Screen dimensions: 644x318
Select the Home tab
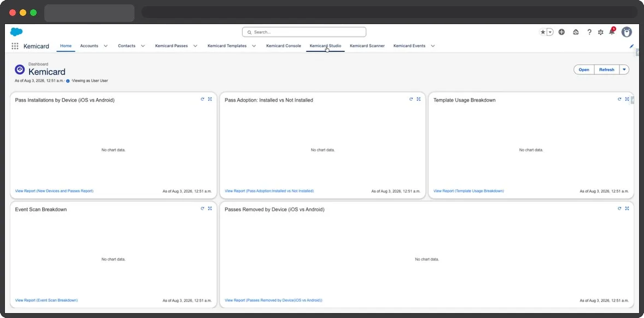click(x=66, y=46)
